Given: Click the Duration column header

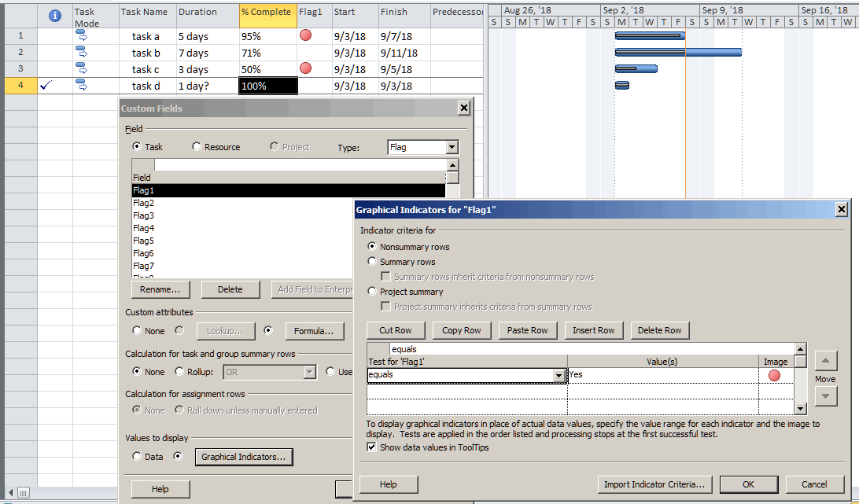Looking at the screenshot, I should (208, 17).
